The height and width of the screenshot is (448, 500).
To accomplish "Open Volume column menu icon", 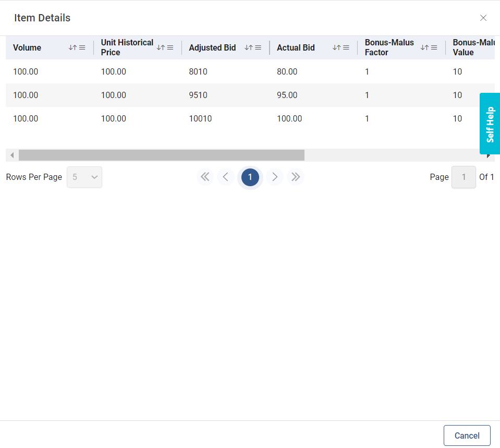I will click(82, 47).
